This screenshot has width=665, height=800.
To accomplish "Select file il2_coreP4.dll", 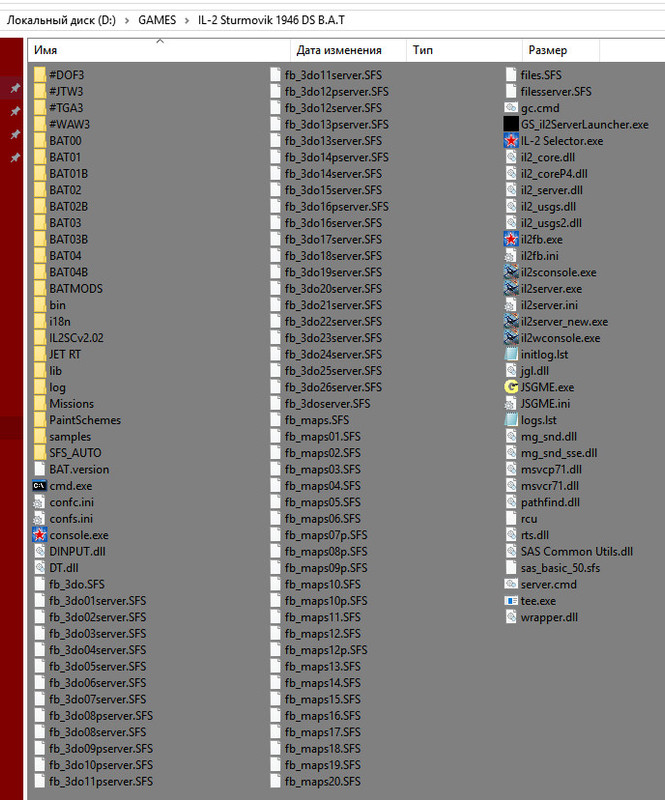I will [554, 173].
